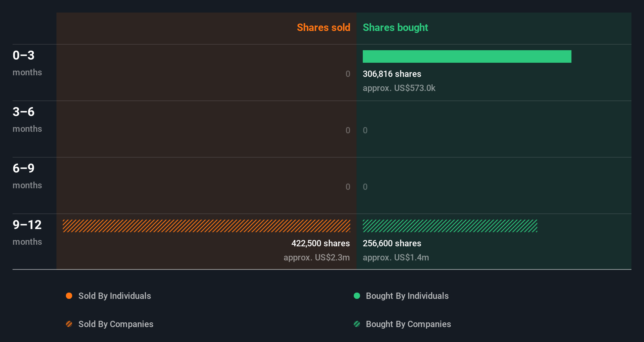Click the 256,600 shares value

tap(392, 244)
